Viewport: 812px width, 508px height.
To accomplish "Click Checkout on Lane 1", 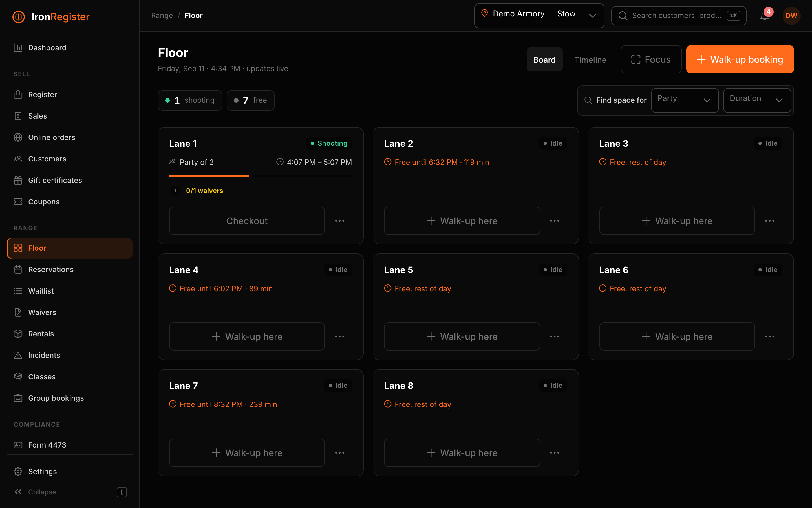I will click(247, 221).
